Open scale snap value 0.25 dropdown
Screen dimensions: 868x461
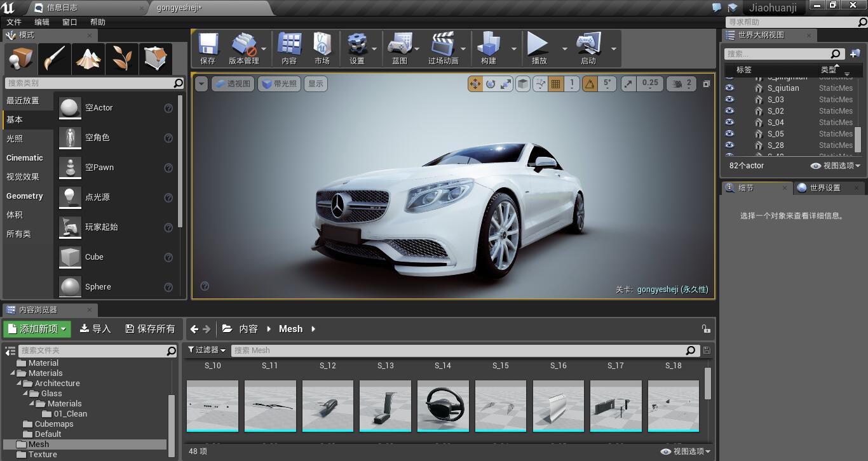pos(650,84)
